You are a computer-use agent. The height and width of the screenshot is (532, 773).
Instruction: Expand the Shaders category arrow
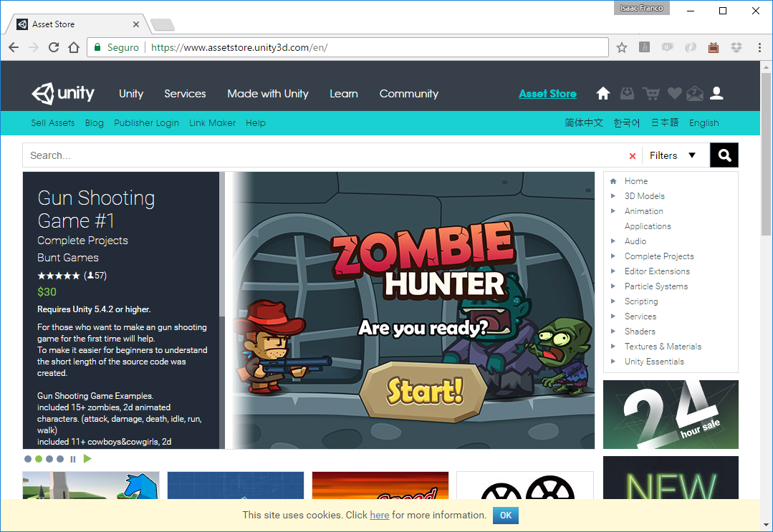pyautogui.click(x=613, y=331)
